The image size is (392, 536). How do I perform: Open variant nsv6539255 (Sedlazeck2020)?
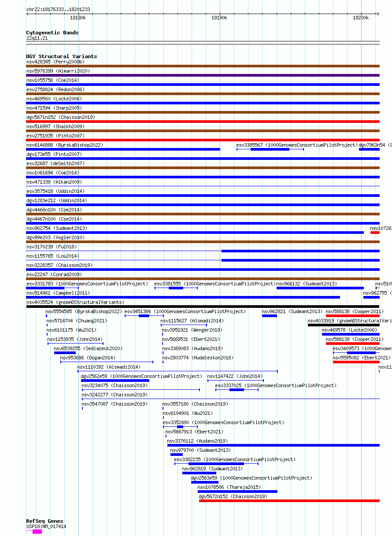tap(88, 348)
